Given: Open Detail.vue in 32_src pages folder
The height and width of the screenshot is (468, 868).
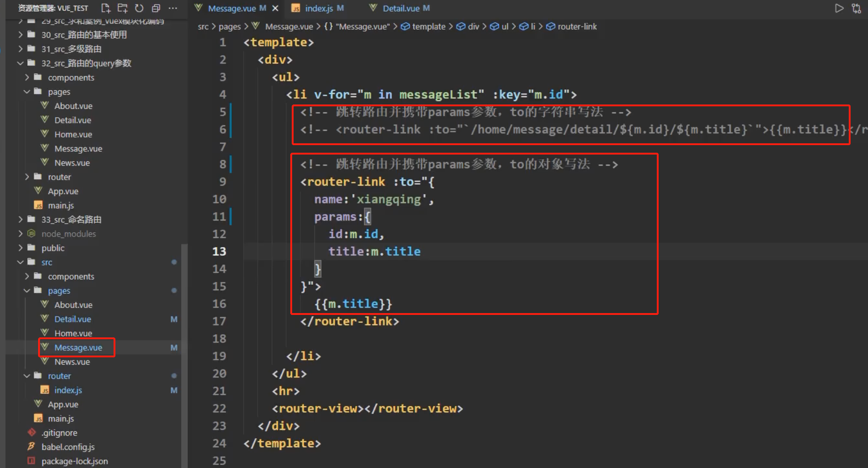Looking at the screenshot, I should click(x=73, y=120).
